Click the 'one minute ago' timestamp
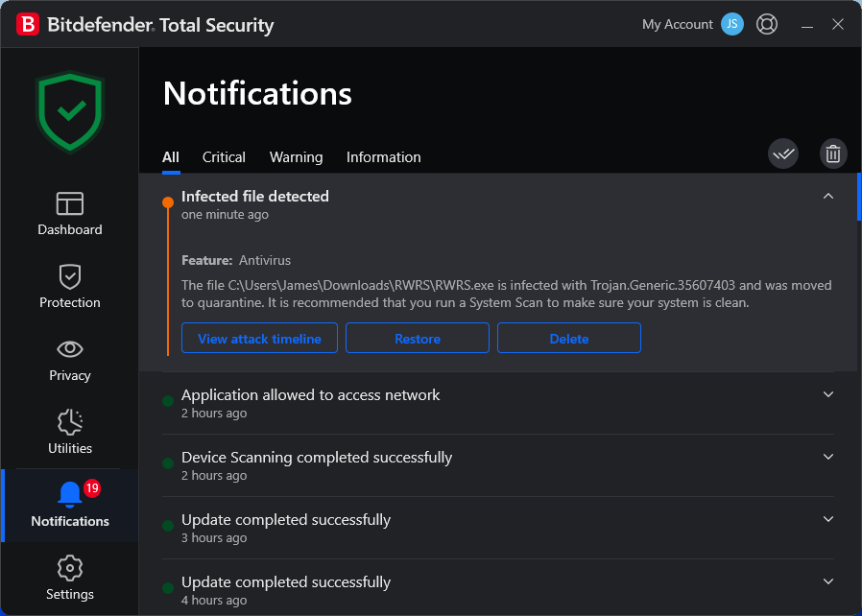Image resolution: width=862 pixels, height=616 pixels. point(225,214)
